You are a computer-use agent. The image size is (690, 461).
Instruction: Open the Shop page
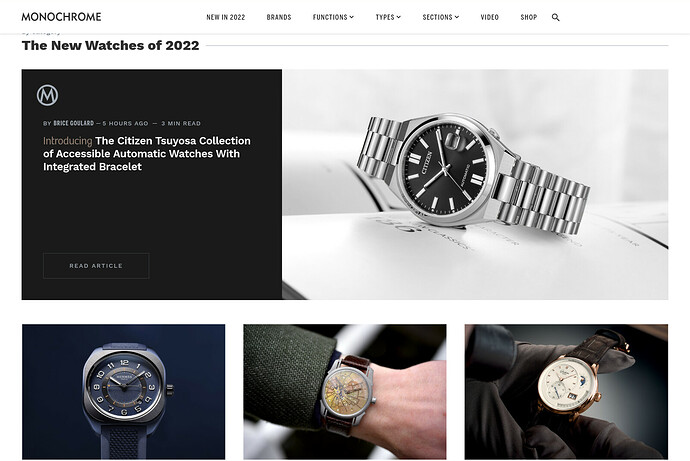[529, 17]
